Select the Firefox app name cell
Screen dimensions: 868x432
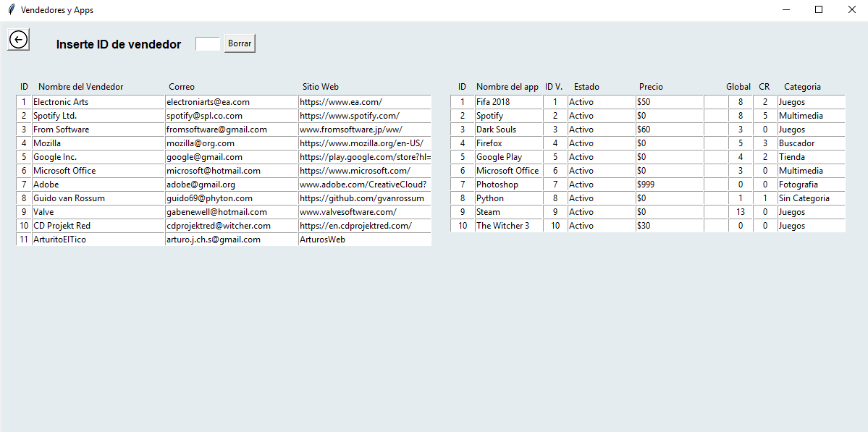click(x=509, y=143)
